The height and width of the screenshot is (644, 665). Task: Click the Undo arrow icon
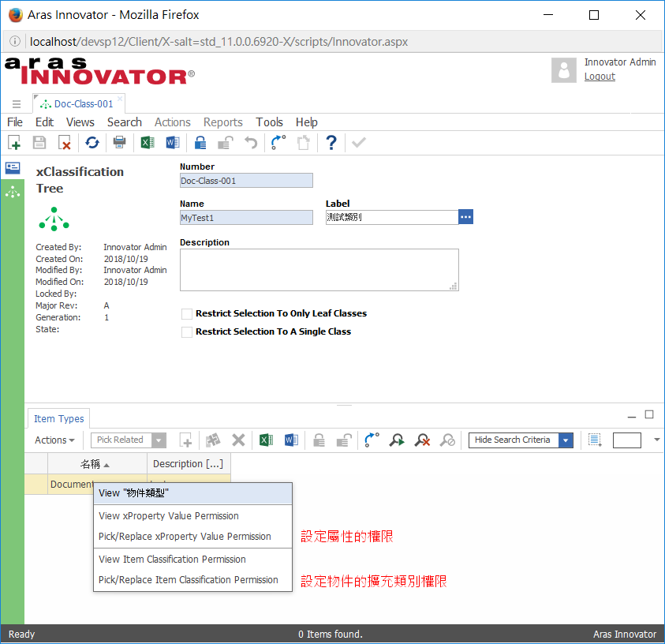click(x=251, y=143)
